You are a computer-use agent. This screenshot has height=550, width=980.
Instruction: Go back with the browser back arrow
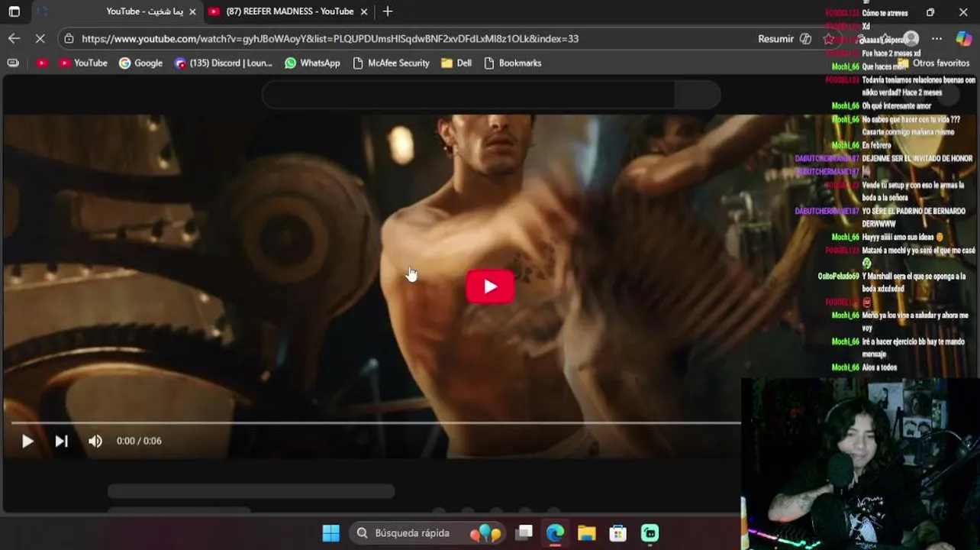tap(14, 38)
